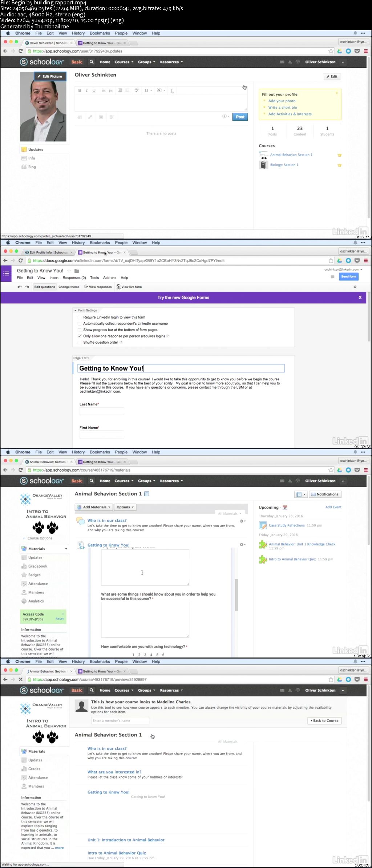The width and height of the screenshot is (372, 868).
Task: Open the Options dropdown in course materials
Action: [125, 507]
